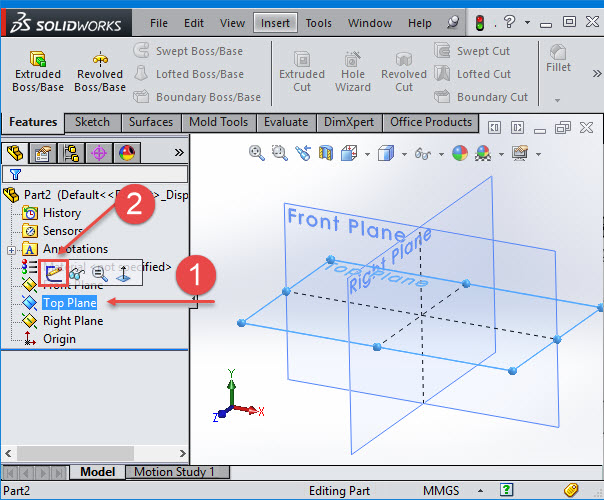The image size is (604, 500).
Task: Open DisplayManager tab
Action: coord(127,153)
